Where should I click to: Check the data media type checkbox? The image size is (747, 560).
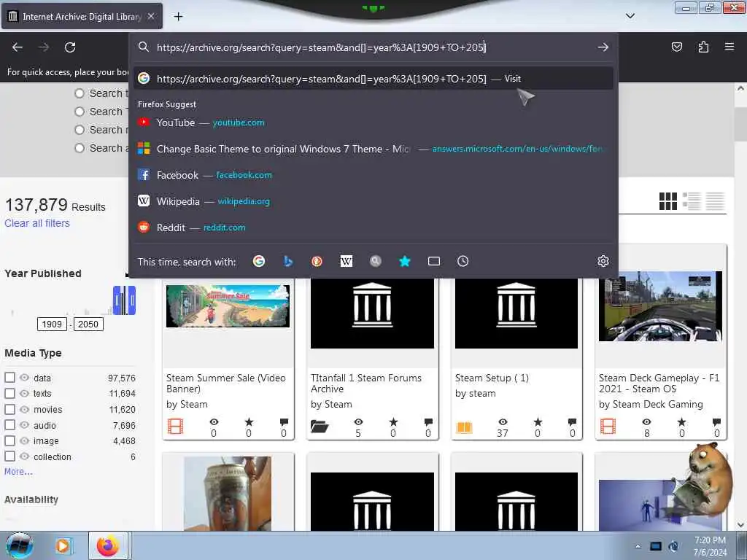point(9,377)
